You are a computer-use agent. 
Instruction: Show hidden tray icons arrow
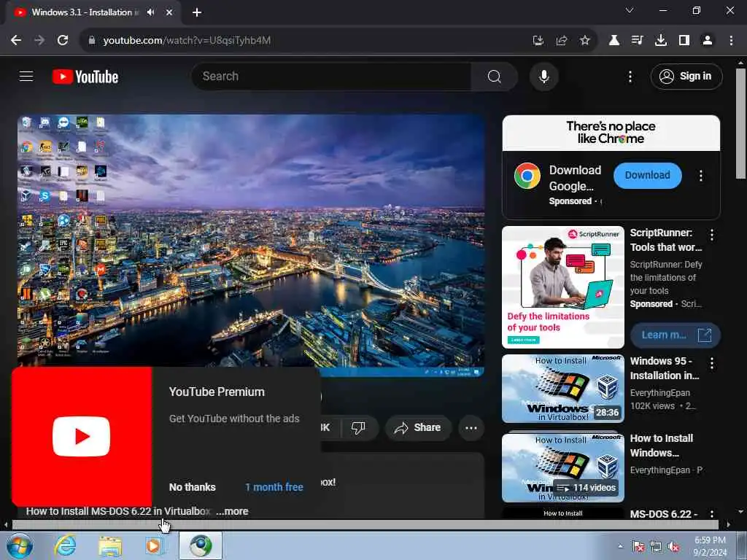(x=620, y=547)
